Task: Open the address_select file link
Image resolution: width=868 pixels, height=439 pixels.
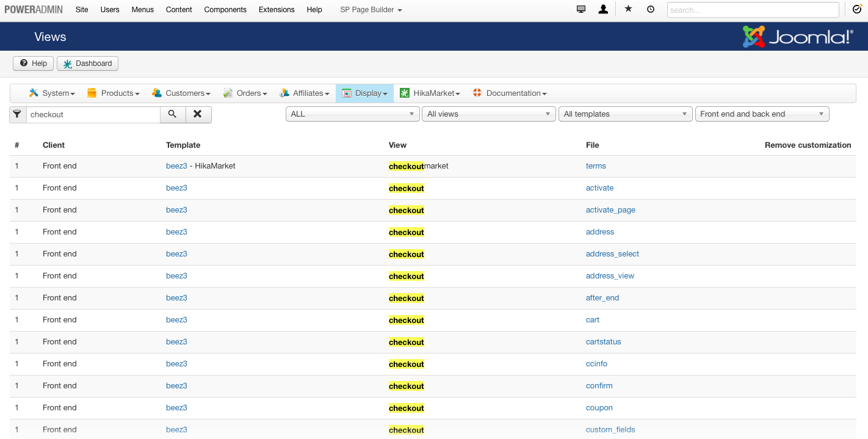Action: [x=612, y=254]
